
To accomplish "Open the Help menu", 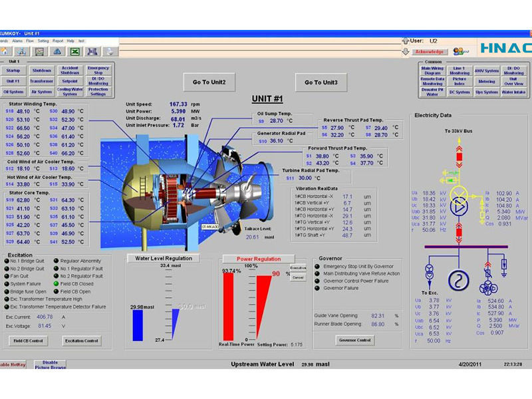I will pyautogui.click(x=70, y=41).
